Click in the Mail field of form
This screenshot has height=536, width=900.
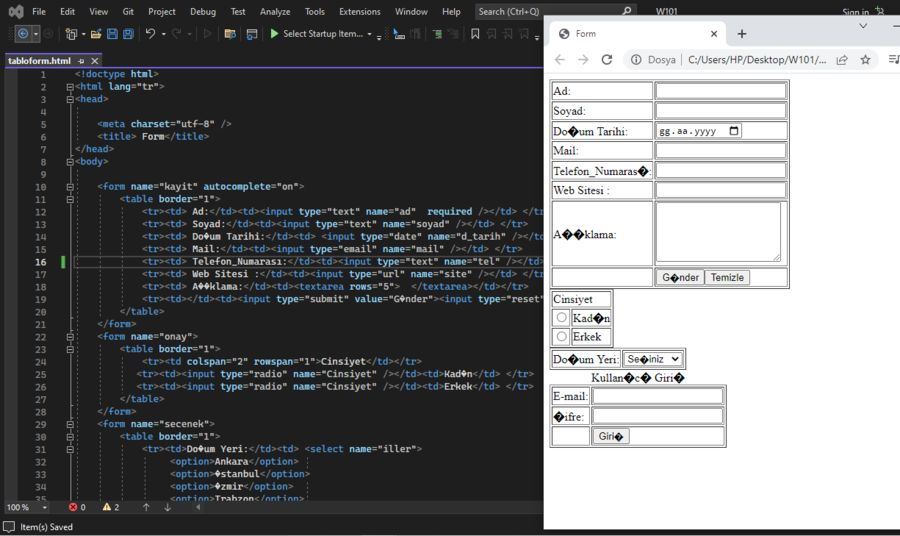pyautogui.click(x=721, y=151)
